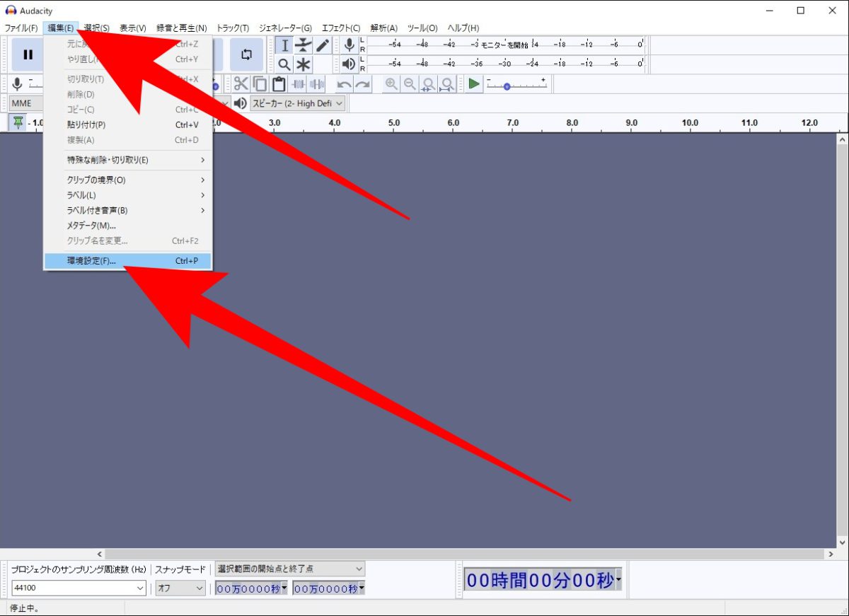Open the speaker output device dropdown
The image size is (849, 616).
pyautogui.click(x=297, y=103)
